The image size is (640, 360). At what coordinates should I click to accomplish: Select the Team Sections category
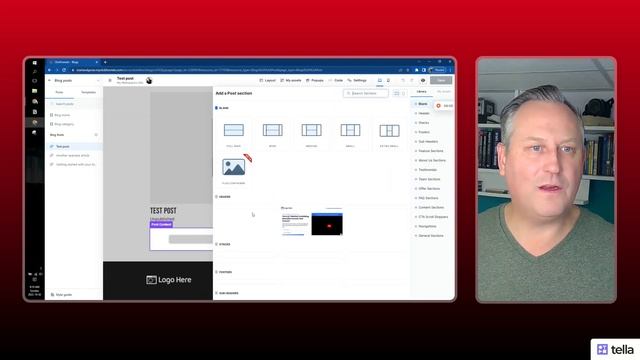pyautogui.click(x=429, y=179)
